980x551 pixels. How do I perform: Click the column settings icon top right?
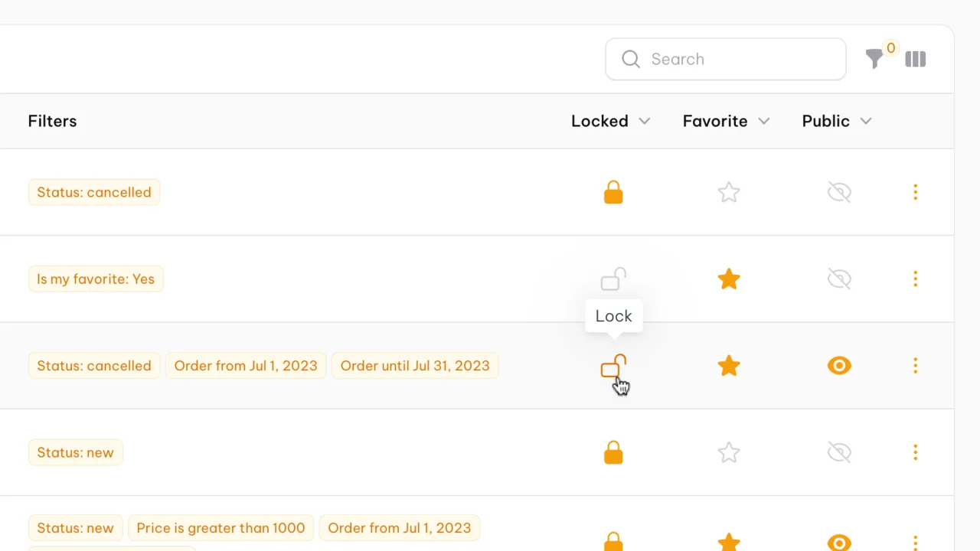[916, 59]
